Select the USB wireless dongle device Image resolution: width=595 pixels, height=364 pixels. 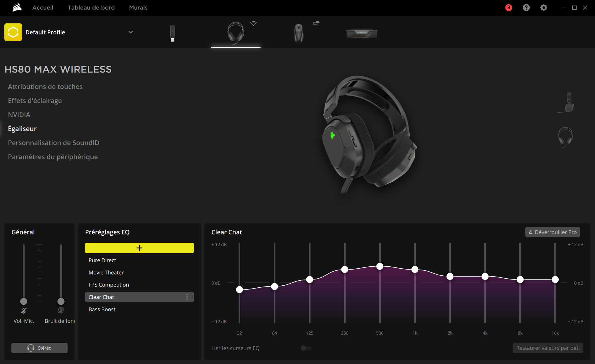pos(173,33)
